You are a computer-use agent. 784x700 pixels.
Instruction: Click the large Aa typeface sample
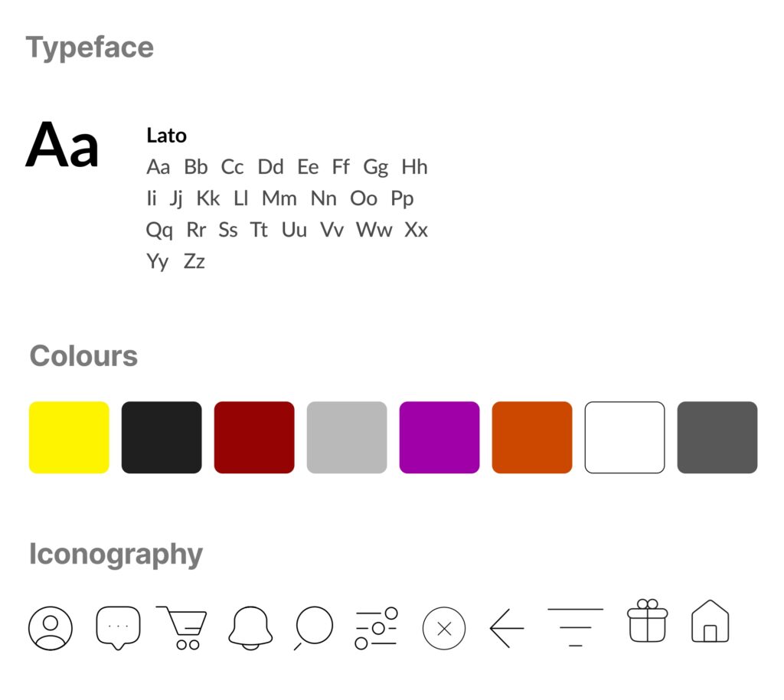pyautogui.click(x=63, y=146)
